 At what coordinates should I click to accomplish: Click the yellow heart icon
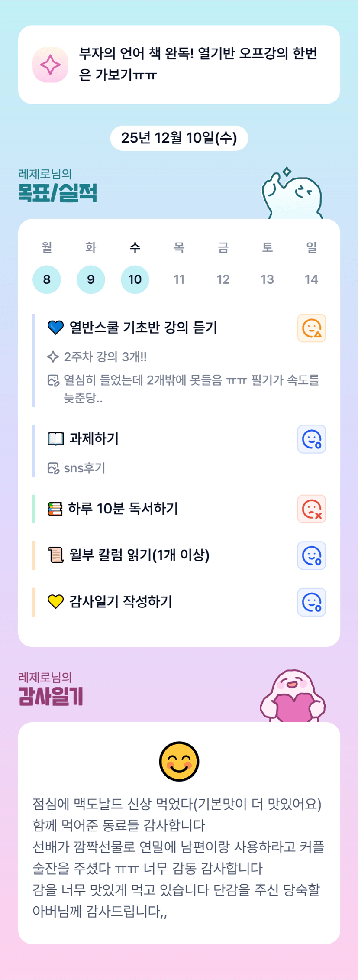click(x=55, y=601)
